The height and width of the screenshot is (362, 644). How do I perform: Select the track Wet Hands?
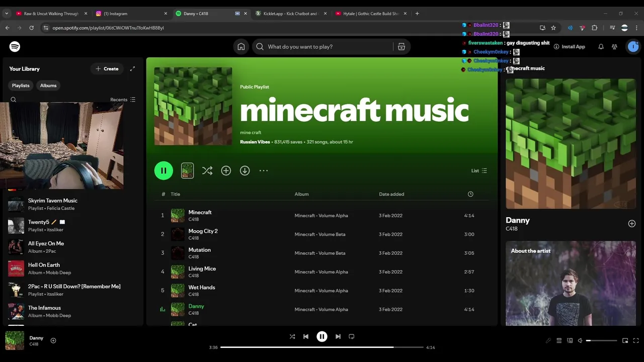point(321,291)
